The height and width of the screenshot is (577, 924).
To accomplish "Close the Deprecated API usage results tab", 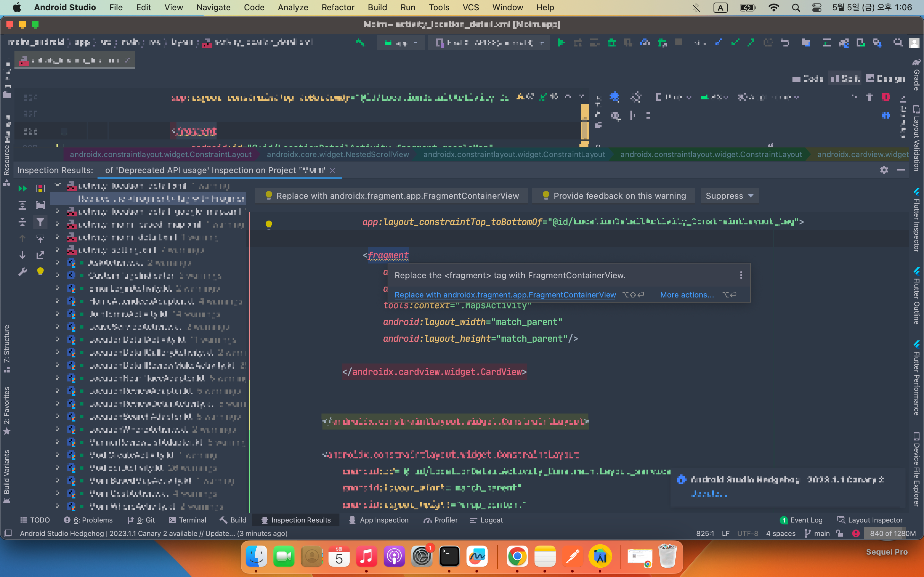I will (332, 171).
